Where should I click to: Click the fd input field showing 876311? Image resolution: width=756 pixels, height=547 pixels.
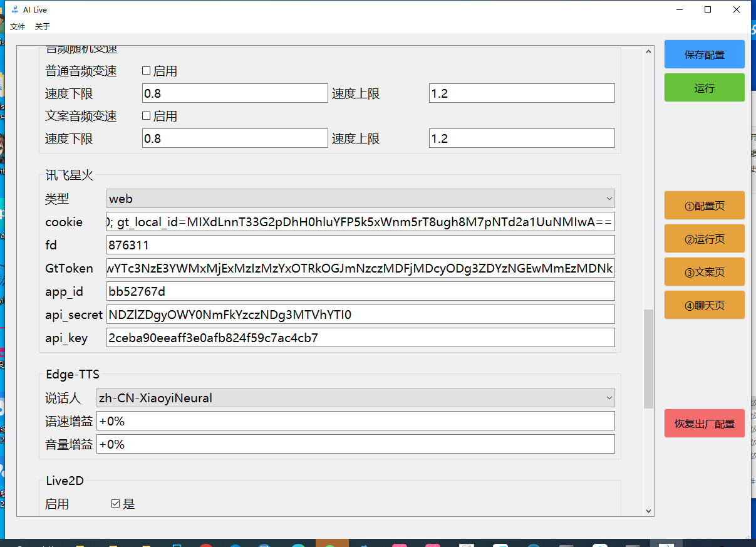[360, 245]
